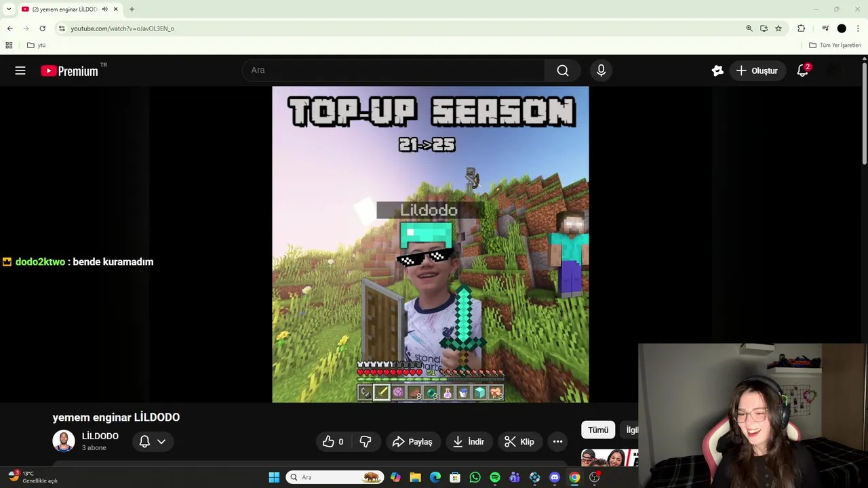This screenshot has height=488, width=868.
Task: Reload the current page
Action: coord(42,28)
